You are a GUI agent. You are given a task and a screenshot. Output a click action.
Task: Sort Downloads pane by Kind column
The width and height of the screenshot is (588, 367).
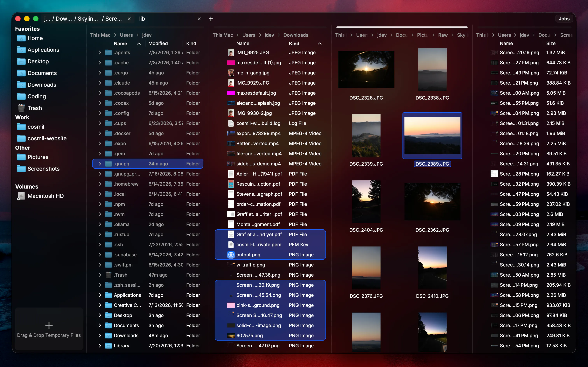(x=294, y=44)
